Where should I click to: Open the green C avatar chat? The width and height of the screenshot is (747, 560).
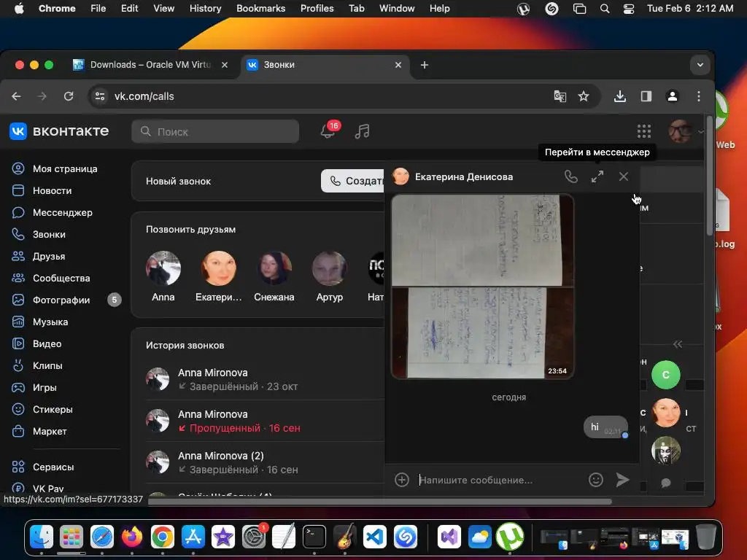point(665,375)
